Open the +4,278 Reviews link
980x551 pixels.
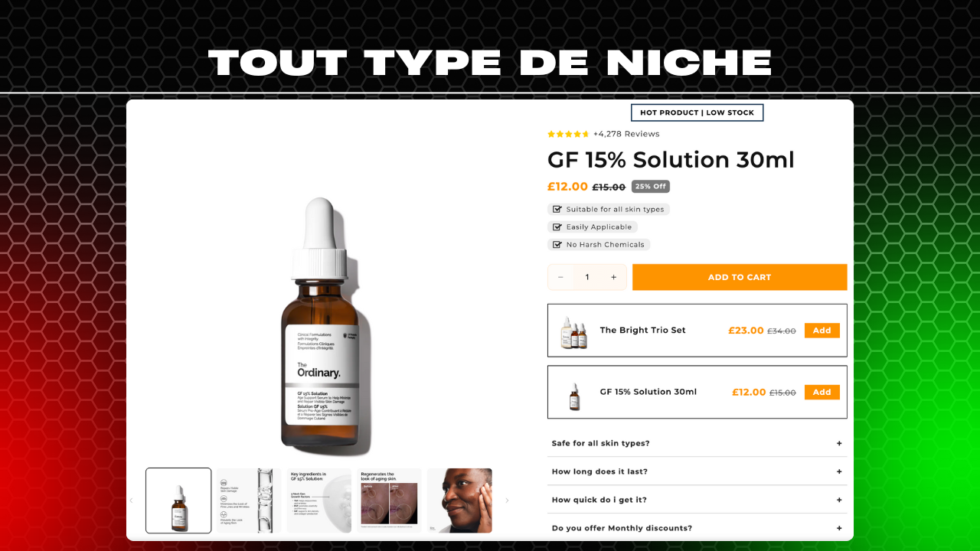pos(626,134)
